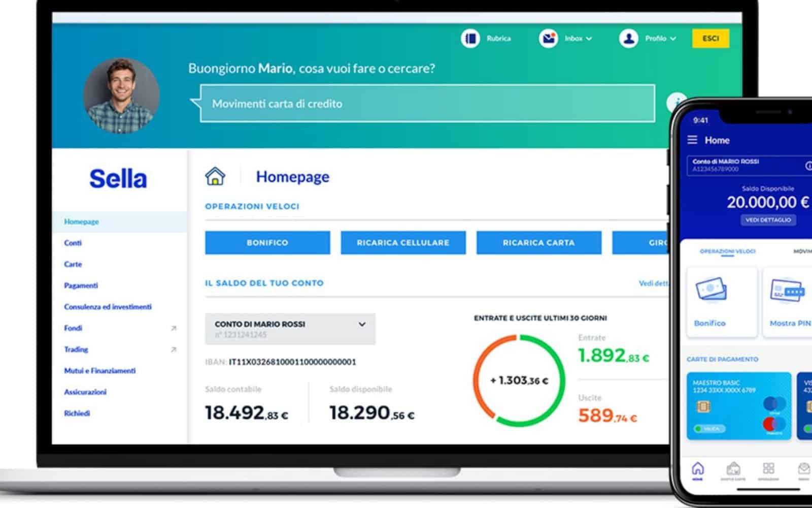
Task: Click the IBAN number IT11X0326810001100000000001
Action: 292,362
